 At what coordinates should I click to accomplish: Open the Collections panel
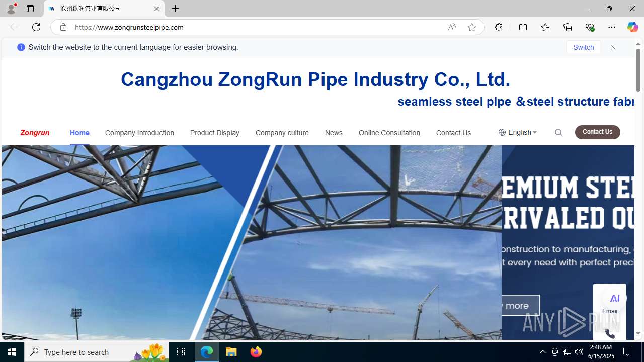pos(568,27)
